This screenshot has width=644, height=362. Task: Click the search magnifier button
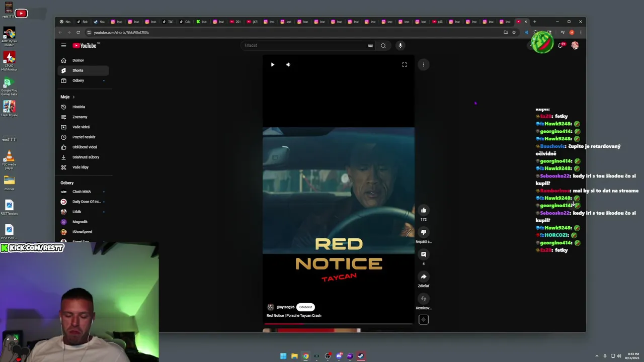[383, 46]
